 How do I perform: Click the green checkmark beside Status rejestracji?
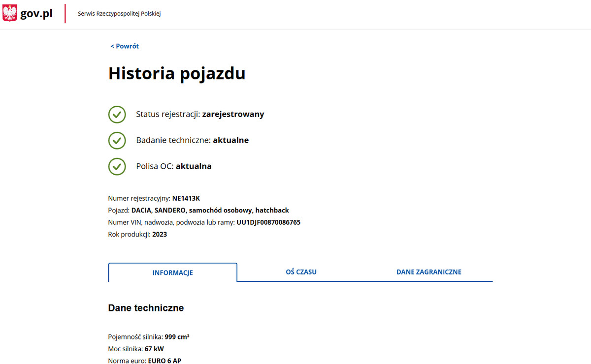(117, 114)
